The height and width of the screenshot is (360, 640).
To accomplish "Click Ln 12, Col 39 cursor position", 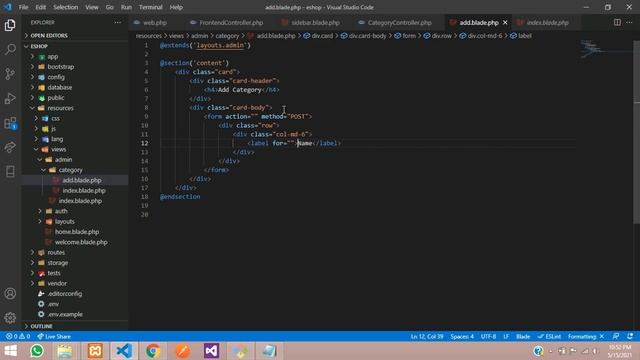I will coord(427,336).
